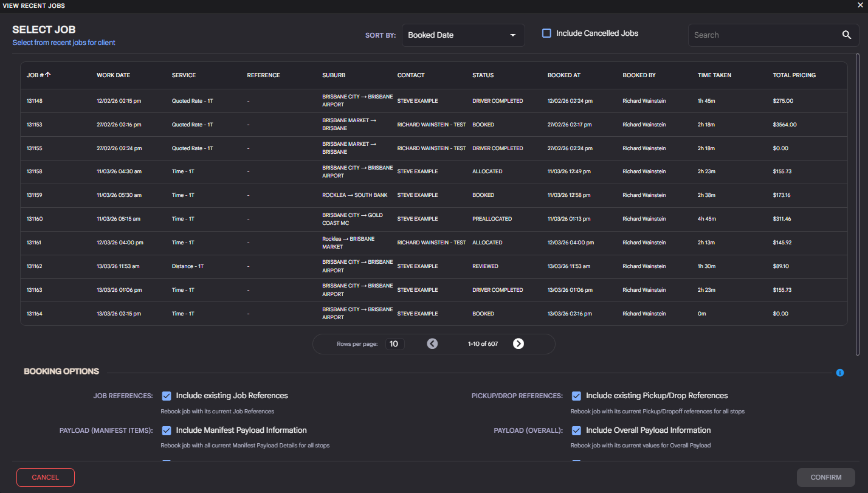The height and width of the screenshot is (493, 868).
Task: Sort by Total Pricing column header
Action: pyautogui.click(x=794, y=75)
